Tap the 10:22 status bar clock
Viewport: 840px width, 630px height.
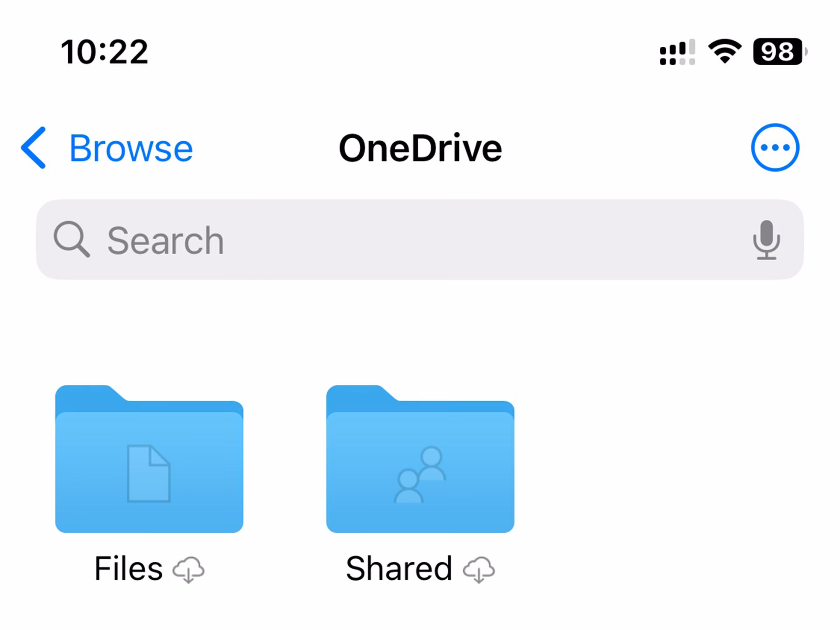pos(105,52)
